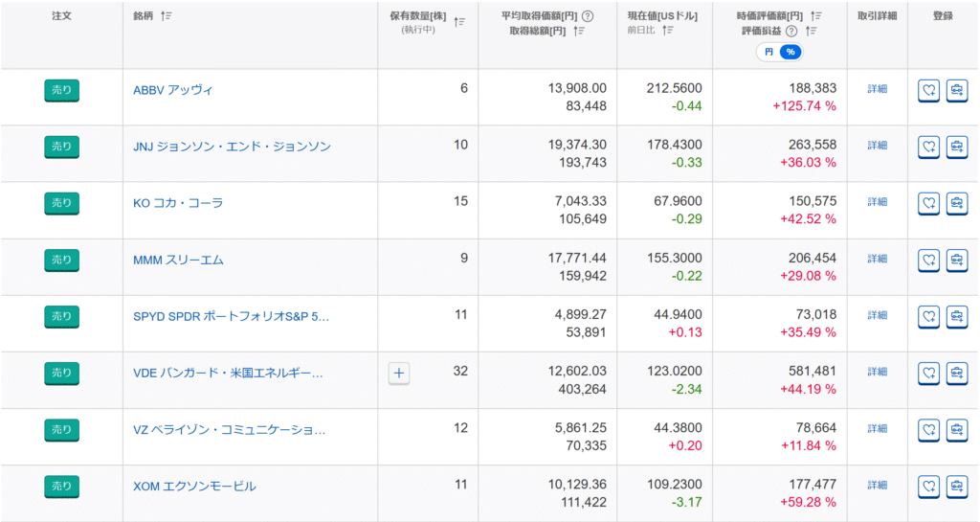Switch profit display to 円
Image resolution: width=980 pixels, height=522 pixels.
click(768, 52)
